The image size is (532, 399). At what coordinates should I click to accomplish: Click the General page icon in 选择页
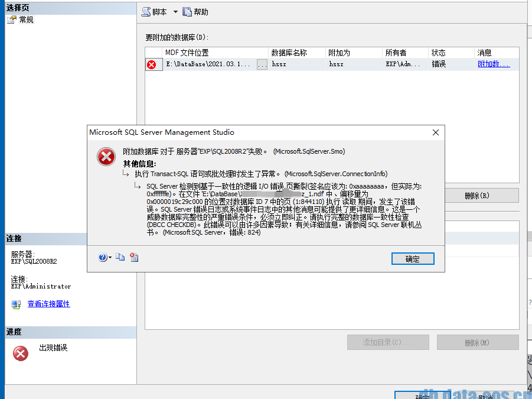(x=12, y=20)
